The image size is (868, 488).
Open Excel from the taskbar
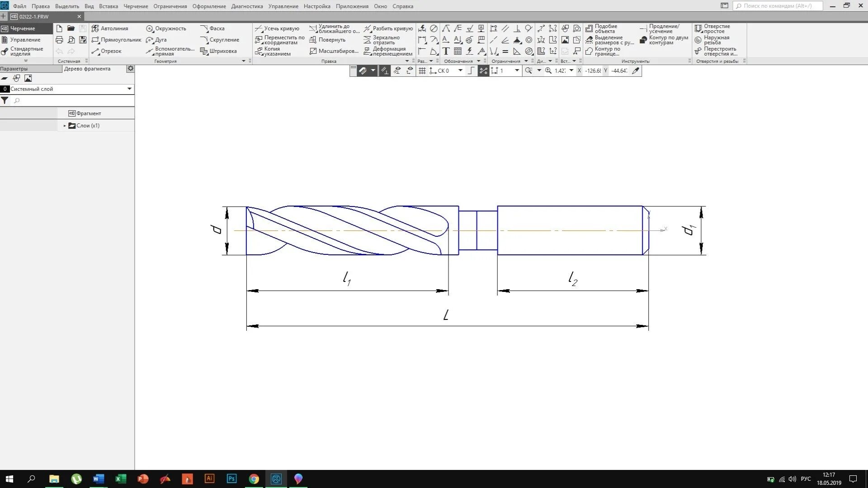120,479
